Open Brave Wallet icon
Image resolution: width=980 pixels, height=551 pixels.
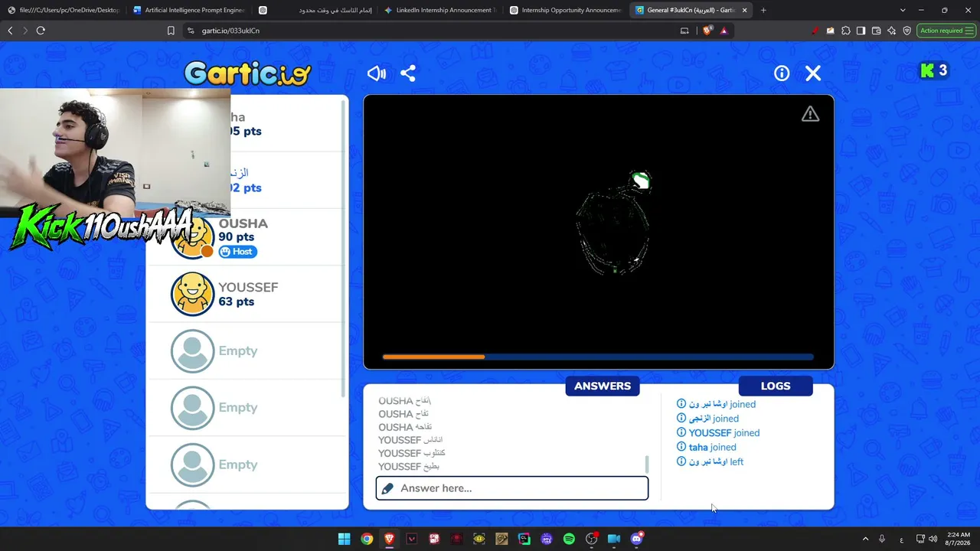876,31
